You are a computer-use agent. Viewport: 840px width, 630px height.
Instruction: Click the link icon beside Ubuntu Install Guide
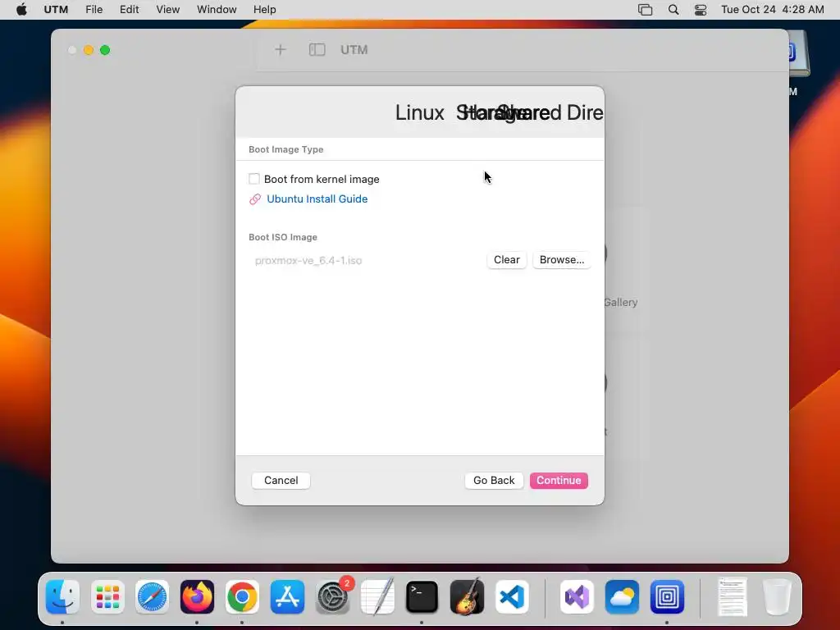pyautogui.click(x=255, y=199)
